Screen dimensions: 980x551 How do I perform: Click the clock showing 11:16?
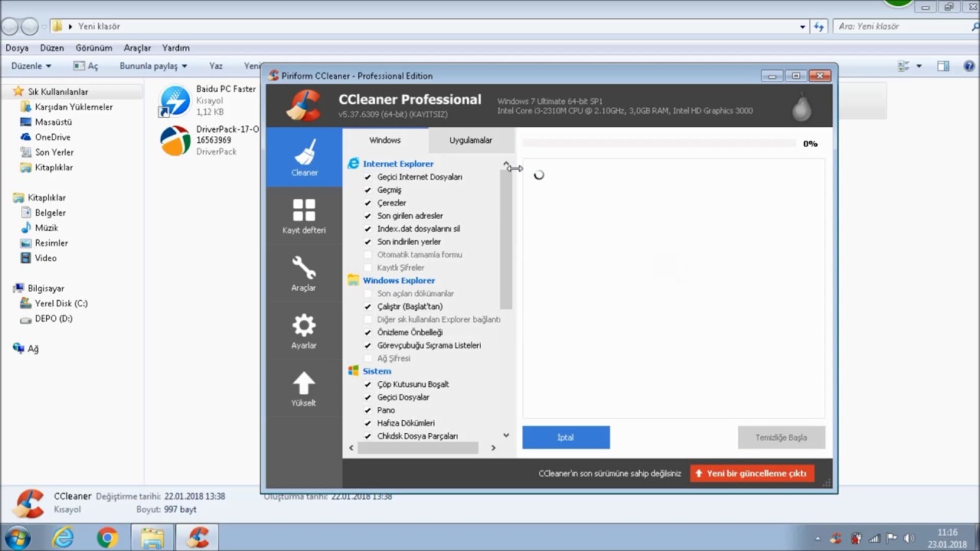tap(947, 533)
